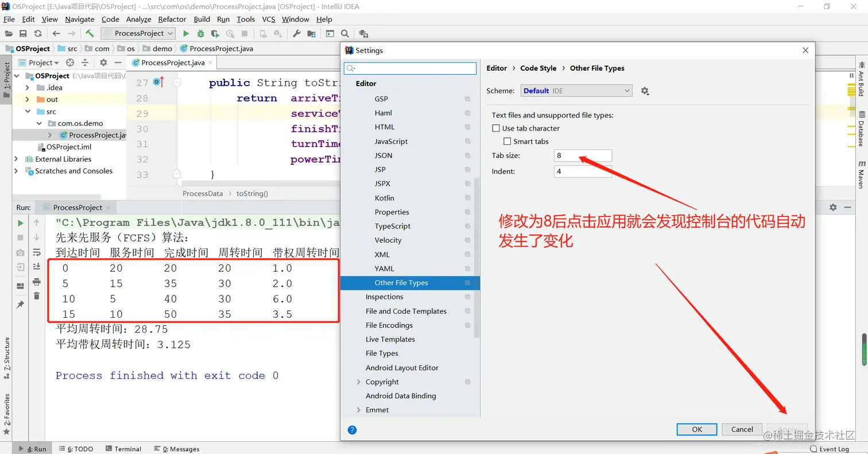This screenshot has height=454, width=868.
Task: Check the Smart tabs checkbox
Action: (507, 141)
